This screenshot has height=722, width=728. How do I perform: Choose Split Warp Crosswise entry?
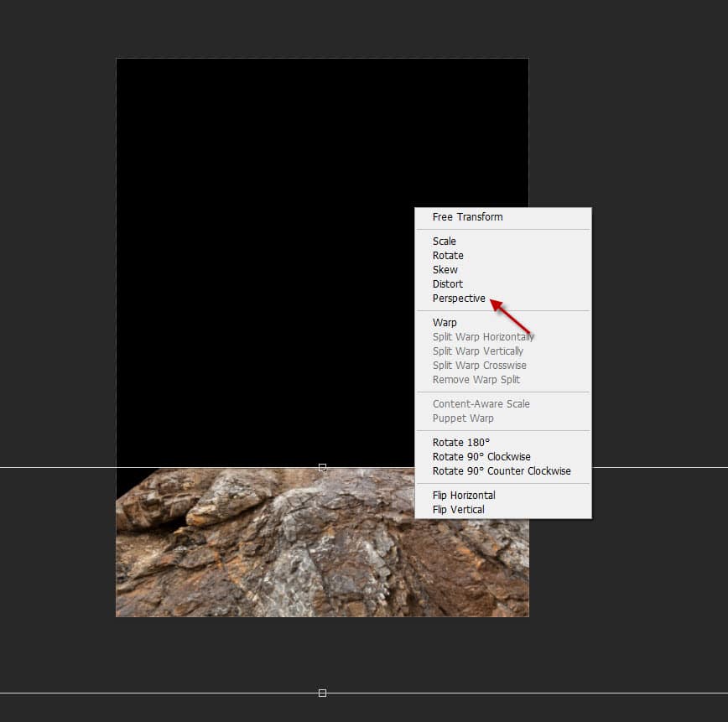pos(479,366)
